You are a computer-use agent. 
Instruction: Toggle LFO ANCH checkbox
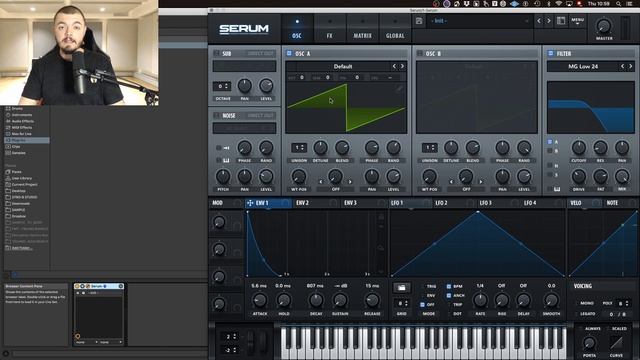coord(449,296)
